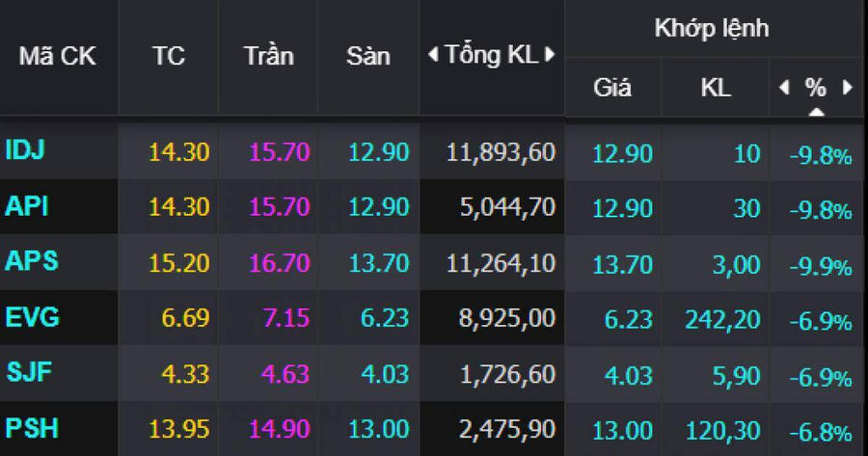Select the Khớp lệnh header group

[711, 28]
